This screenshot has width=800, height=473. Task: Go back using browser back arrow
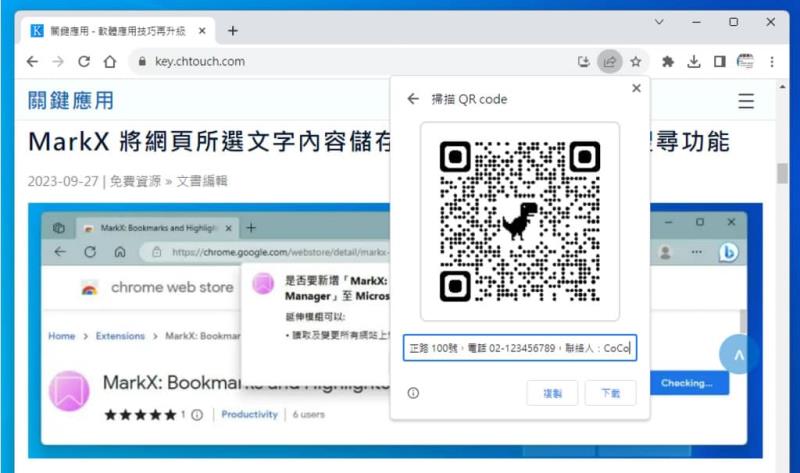coord(32,62)
